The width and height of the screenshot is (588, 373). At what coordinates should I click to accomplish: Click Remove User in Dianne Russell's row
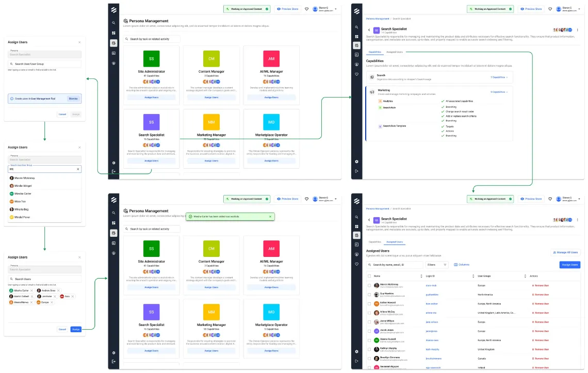tap(541, 340)
